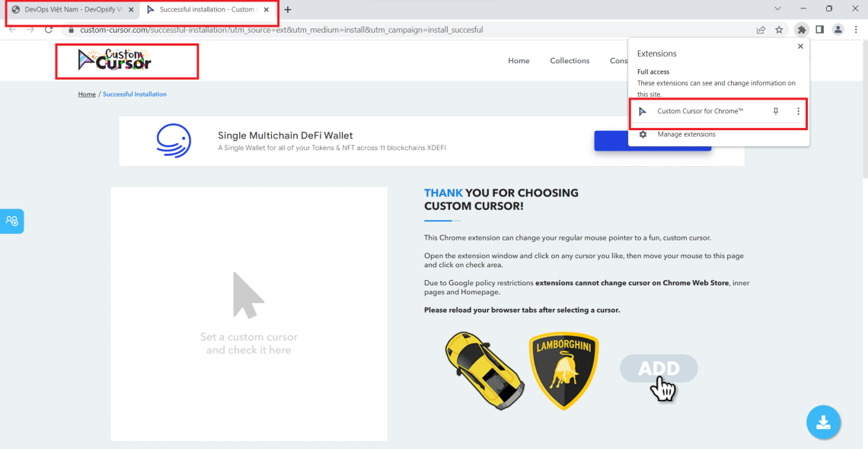The height and width of the screenshot is (449, 868).
Task: Select the Lamborghini shield cursor thumbnail
Action: click(x=563, y=371)
